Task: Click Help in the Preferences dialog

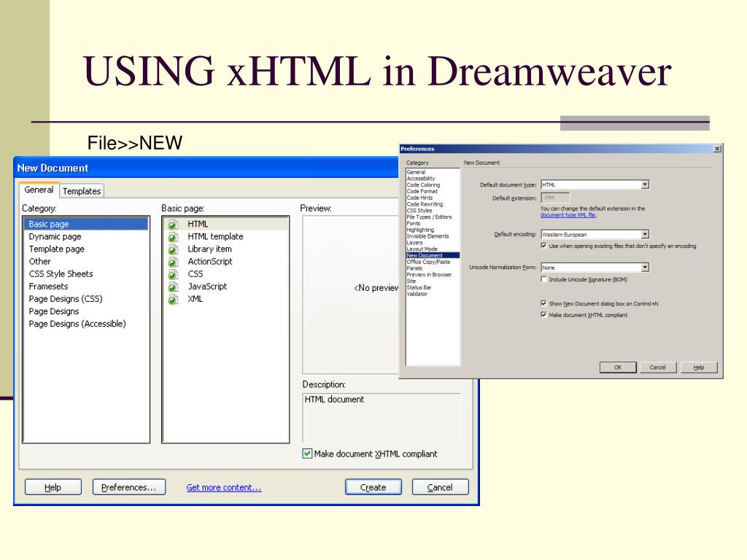Action: pos(699,367)
